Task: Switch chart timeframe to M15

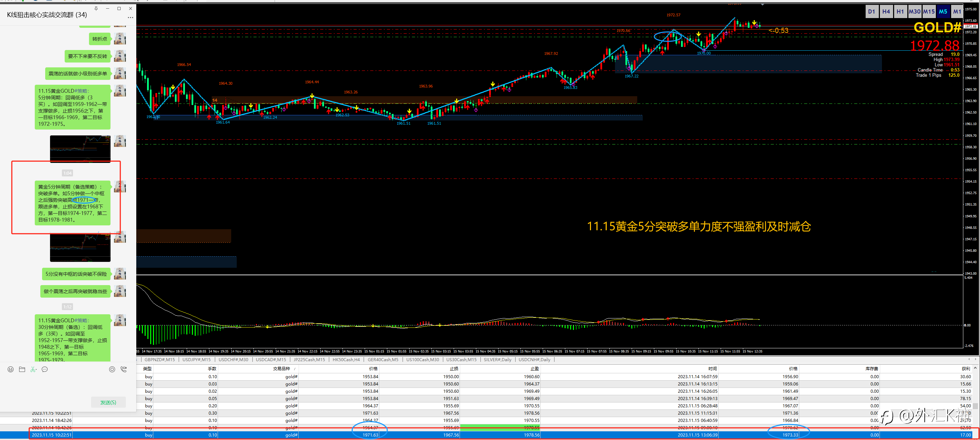Action: [x=929, y=11]
